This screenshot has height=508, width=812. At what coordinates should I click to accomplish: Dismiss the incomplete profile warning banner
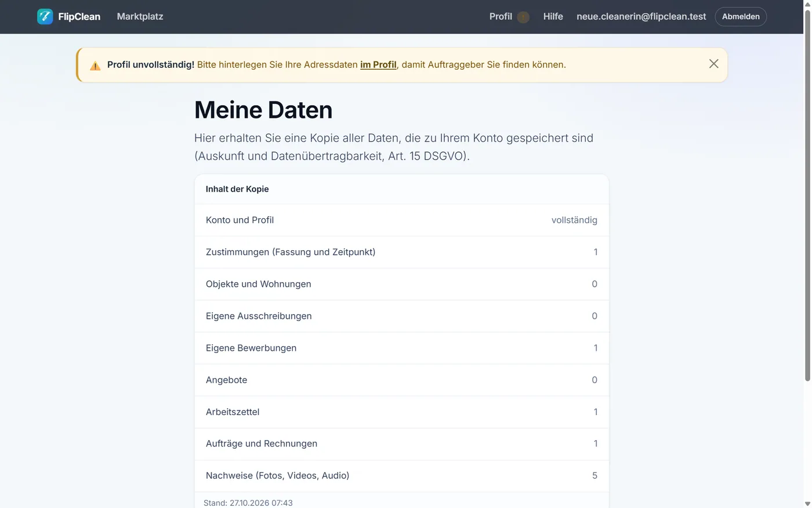[713, 64]
